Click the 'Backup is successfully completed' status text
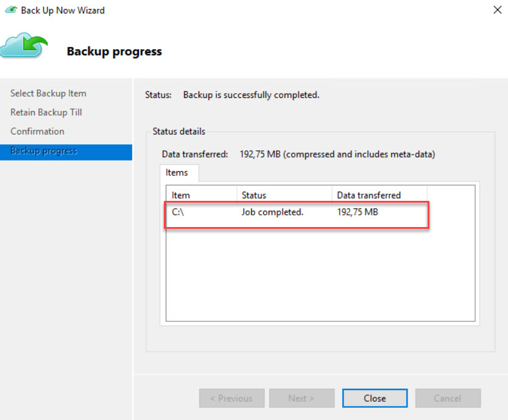 251,95
